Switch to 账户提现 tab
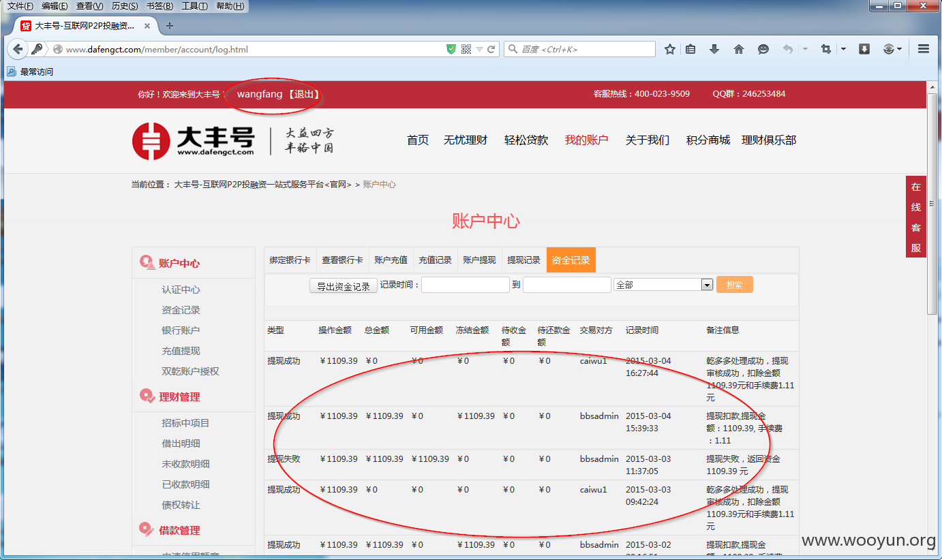Viewport: 942px width, 560px height. (x=479, y=260)
